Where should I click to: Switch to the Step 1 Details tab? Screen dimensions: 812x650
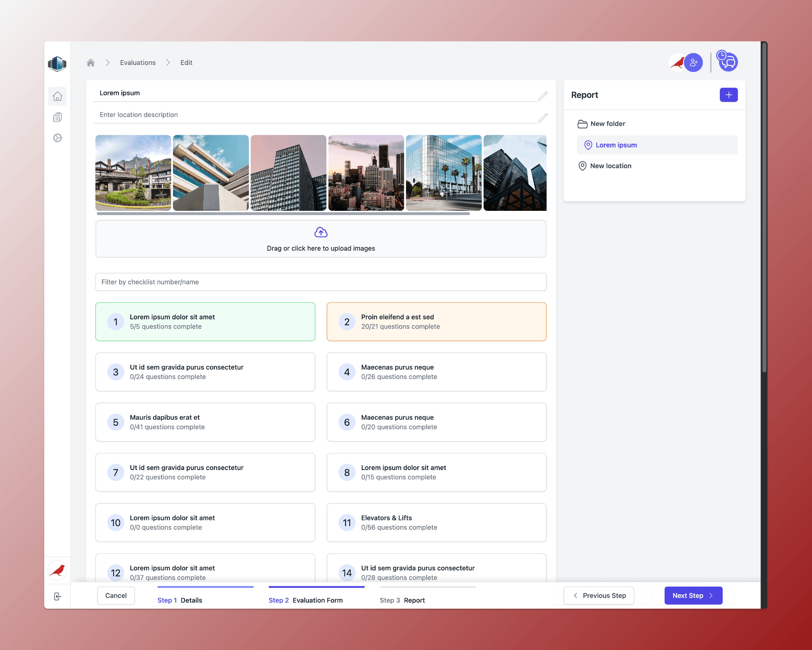coord(180,600)
